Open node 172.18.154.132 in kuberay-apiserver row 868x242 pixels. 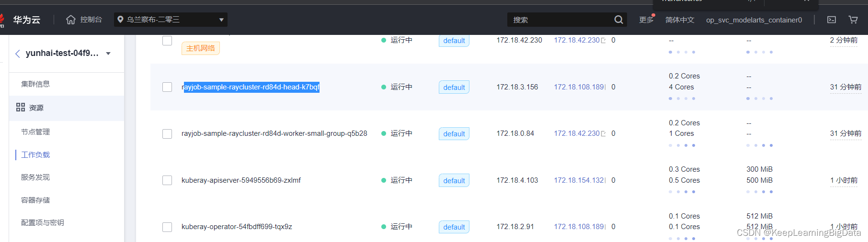[x=579, y=180]
